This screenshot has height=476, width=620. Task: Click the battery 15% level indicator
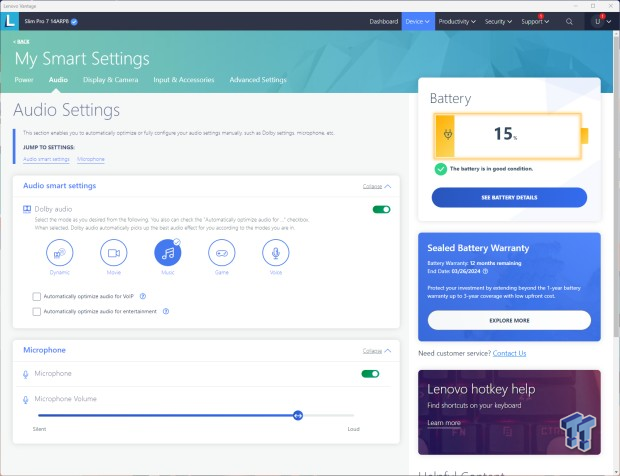tap(508, 136)
